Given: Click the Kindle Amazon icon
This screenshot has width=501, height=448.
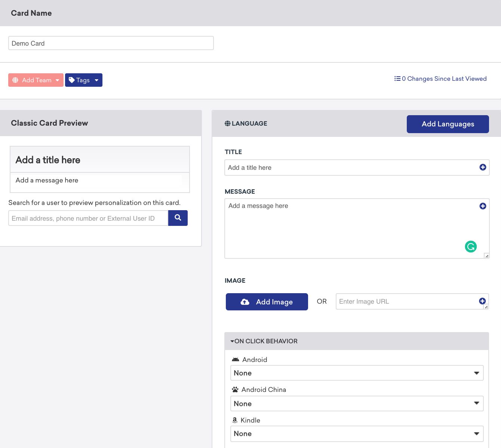Looking at the screenshot, I should click(235, 420).
